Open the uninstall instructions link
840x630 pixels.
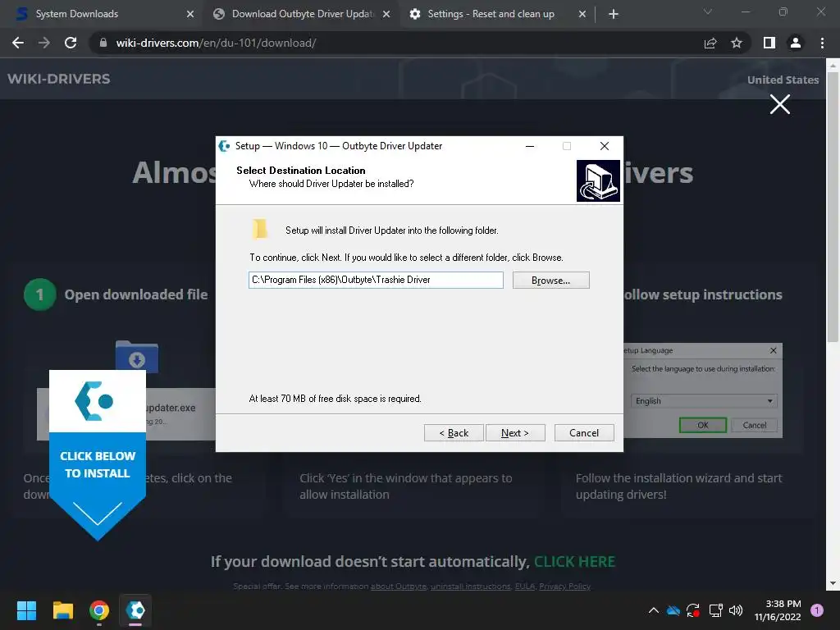click(470, 586)
